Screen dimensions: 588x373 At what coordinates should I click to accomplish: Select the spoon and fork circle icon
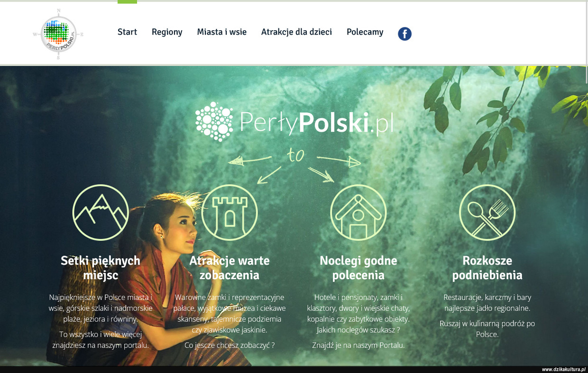click(x=487, y=212)
